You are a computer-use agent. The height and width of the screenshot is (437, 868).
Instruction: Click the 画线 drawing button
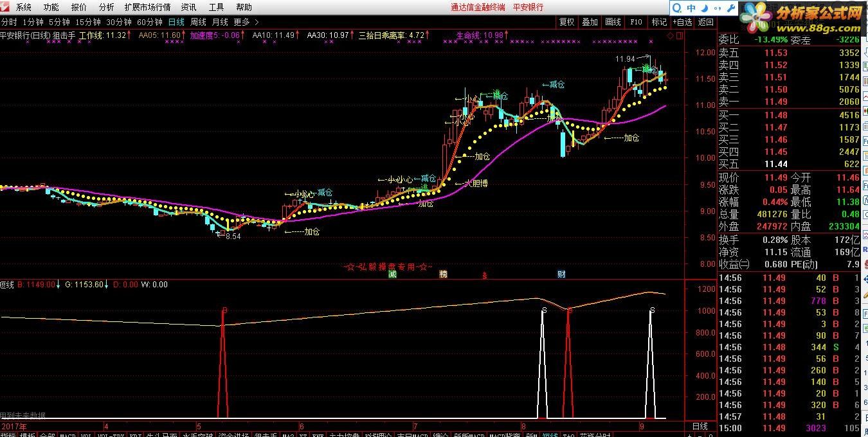point(613,22)
